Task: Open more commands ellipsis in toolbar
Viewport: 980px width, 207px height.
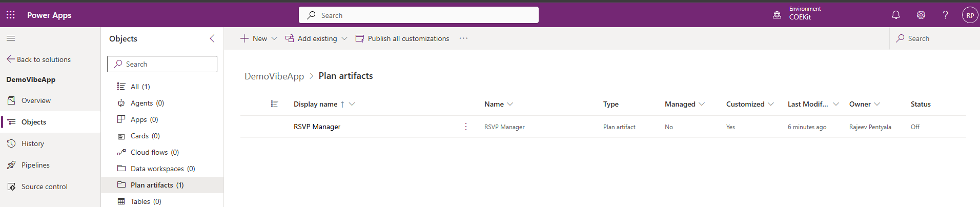Action: pyautogui.click(x=463, y=38)
